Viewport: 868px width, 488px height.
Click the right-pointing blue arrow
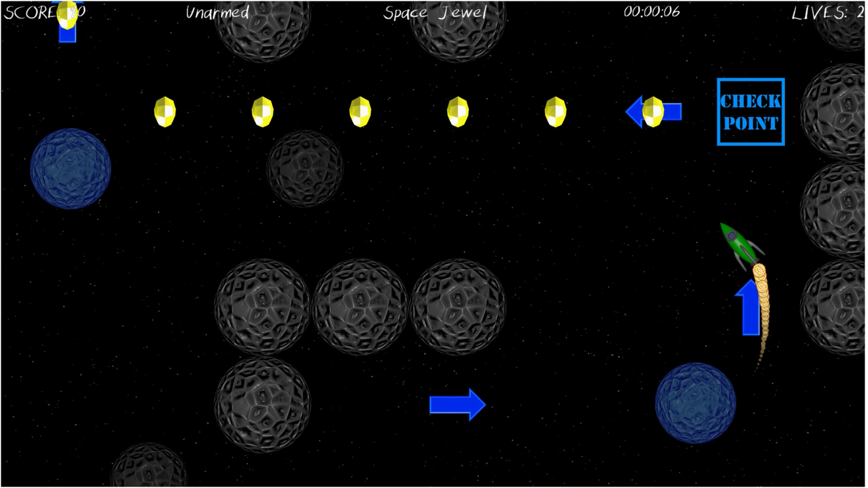[x=457, y=404]
